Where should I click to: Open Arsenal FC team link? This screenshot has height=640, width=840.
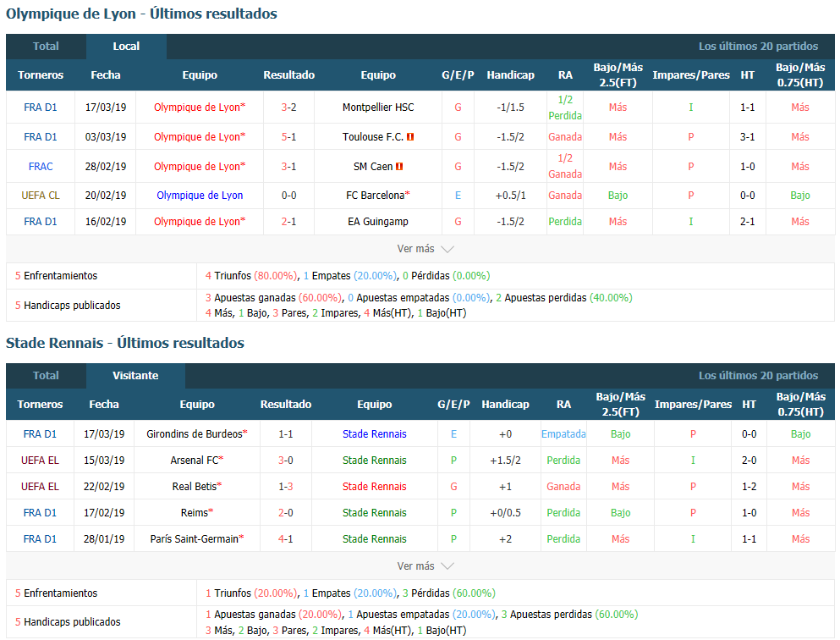coord(195,460)
